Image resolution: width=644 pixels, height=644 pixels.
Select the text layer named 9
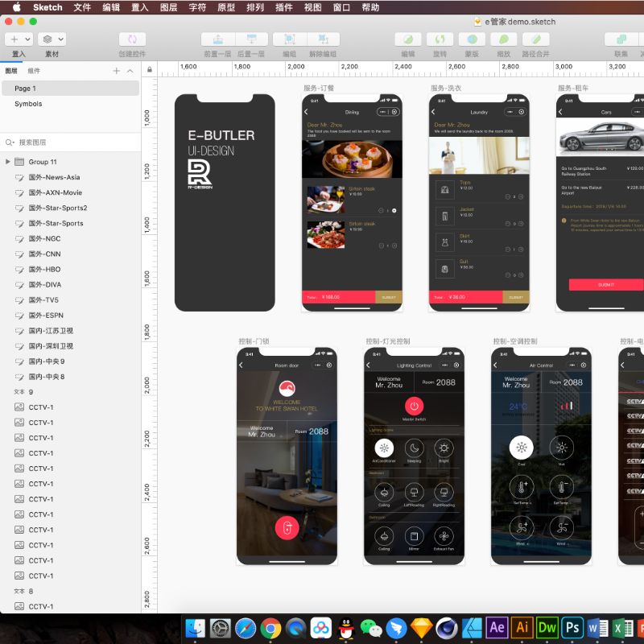[x=71, y=392]
